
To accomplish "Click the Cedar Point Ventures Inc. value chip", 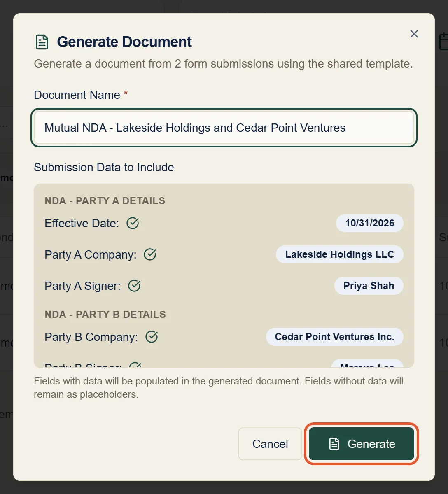I will (335, 337).
